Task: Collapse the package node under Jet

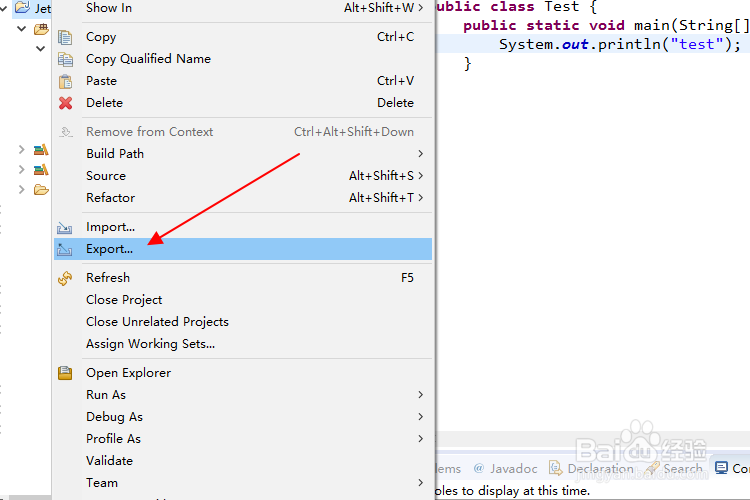Action: (x=22, y=29)
